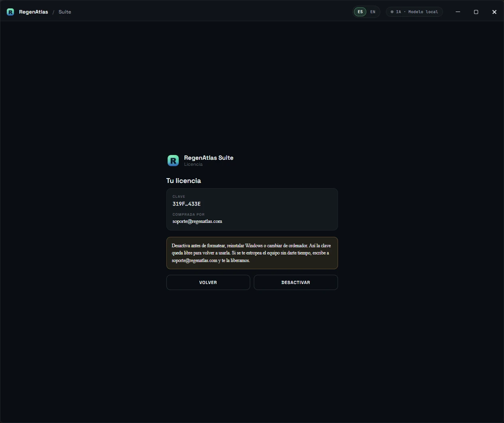
Task: Click the RegenAtlas title bar name
Action: click(34, 12)
